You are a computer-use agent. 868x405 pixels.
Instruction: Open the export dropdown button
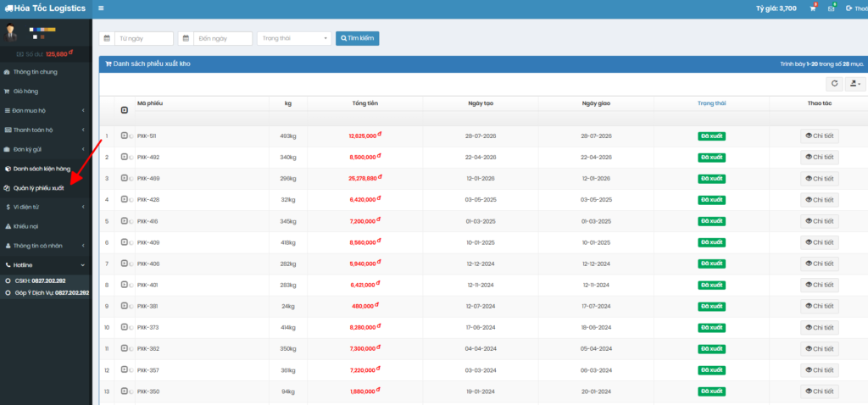pos(855,84)
